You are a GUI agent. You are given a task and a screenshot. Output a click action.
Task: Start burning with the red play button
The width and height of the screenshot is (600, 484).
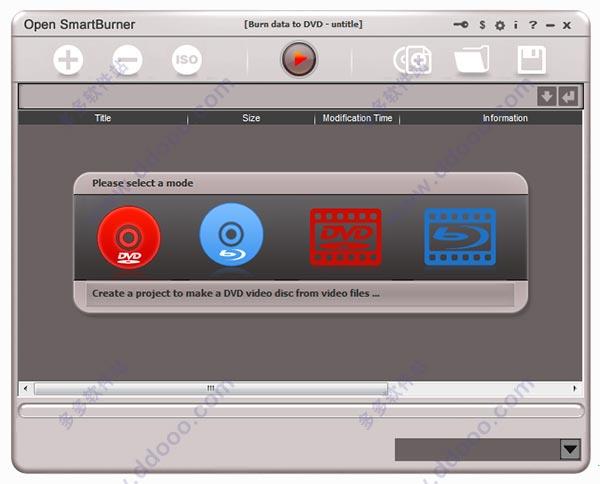click(x=299, y=59)
